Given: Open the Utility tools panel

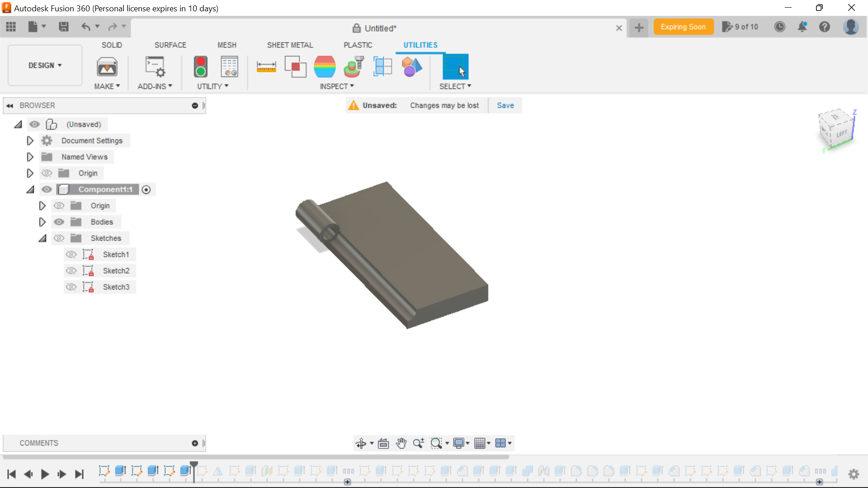Looking at the screenshot, I should [x=213, y=86].
